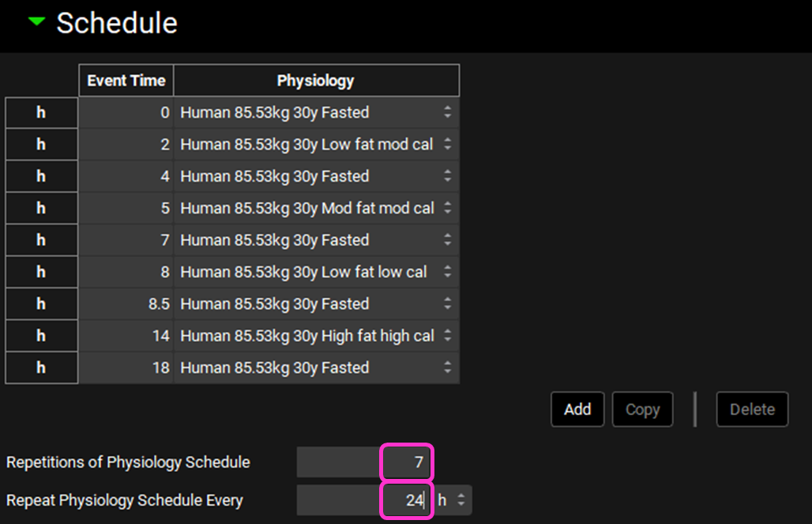Click the Copy button
Image resolution: width=812 pixels, height=524 pixels.
[642, 409]
